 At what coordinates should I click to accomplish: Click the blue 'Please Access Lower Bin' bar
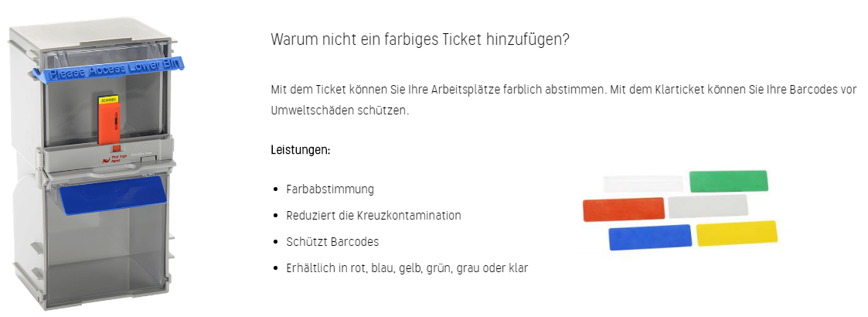[x=113, y=71]
